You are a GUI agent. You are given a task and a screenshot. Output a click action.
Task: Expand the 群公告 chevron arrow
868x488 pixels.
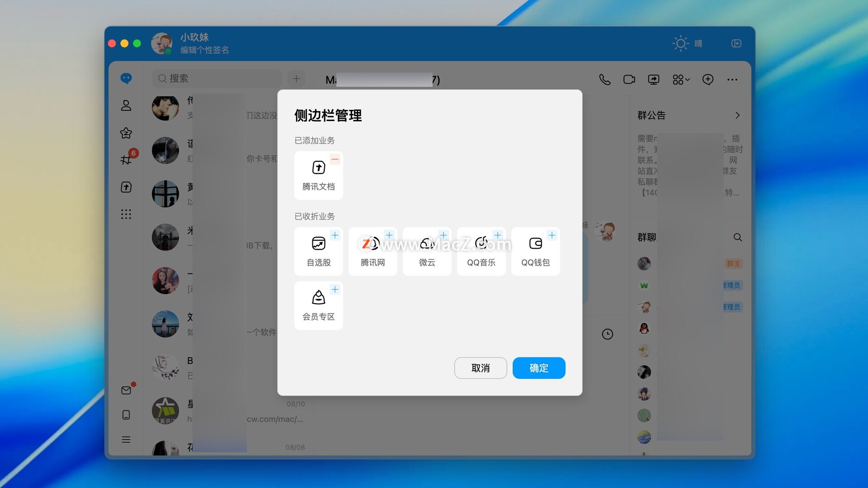pyautogui.click(x=737, y=115)
